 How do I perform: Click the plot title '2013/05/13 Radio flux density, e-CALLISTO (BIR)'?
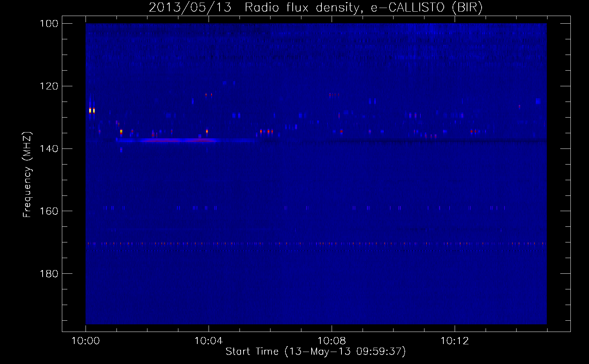[316, 7]
